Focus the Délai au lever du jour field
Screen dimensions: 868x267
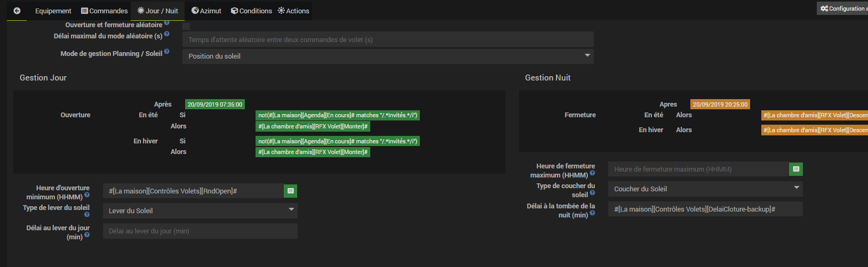pyautogui.click(x=200, y=231)
